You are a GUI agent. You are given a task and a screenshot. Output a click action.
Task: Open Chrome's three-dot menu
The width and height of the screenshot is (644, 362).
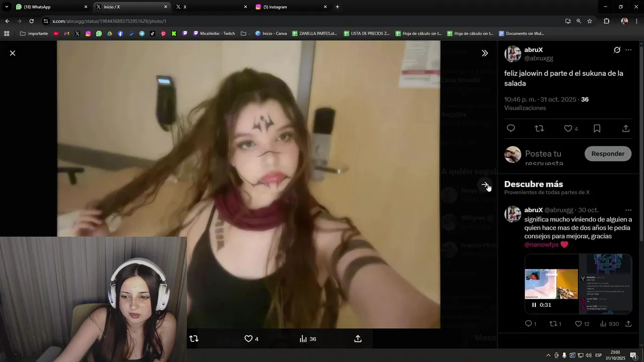click(636, 21)
